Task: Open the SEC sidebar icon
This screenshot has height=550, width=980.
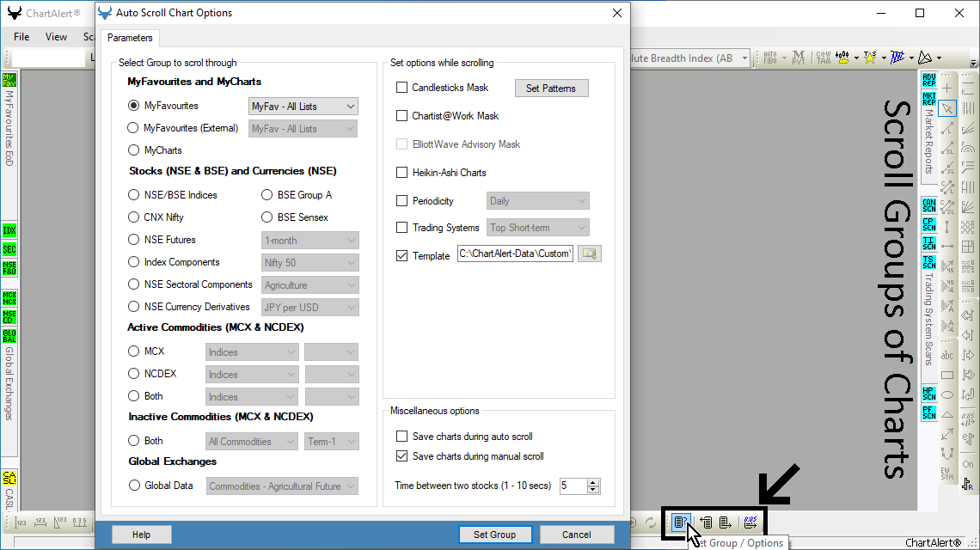Action: pyautogui.click(x=9, y=249)
